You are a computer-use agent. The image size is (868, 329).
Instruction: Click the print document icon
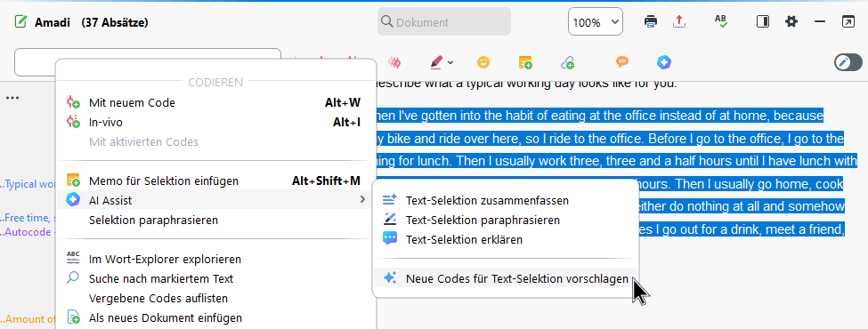[x=651, y=22]
